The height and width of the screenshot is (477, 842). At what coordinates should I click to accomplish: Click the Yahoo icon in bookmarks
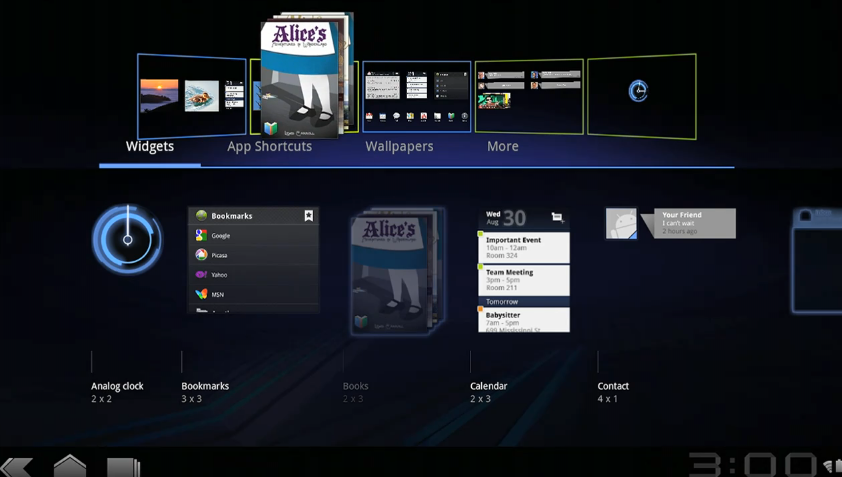tap(201, 274)
